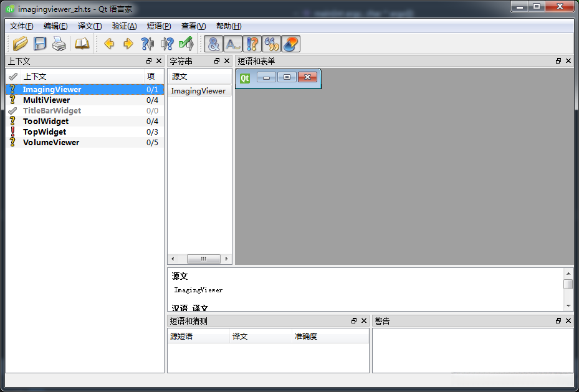579x392 pixels.
Task: Click right arrow of strings horizontal scrollbar
Action: pos(227,259)
